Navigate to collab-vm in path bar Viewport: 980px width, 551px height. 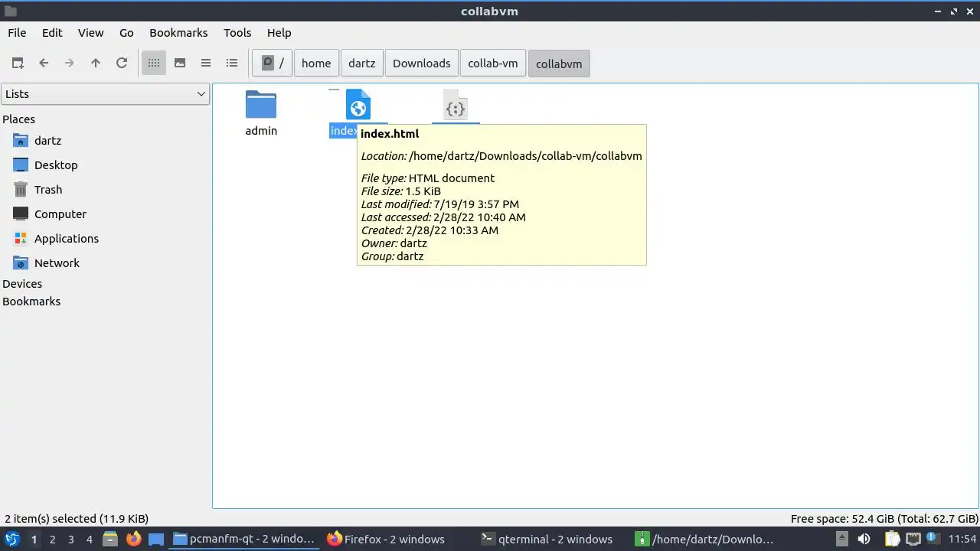[x=493, y=64]
